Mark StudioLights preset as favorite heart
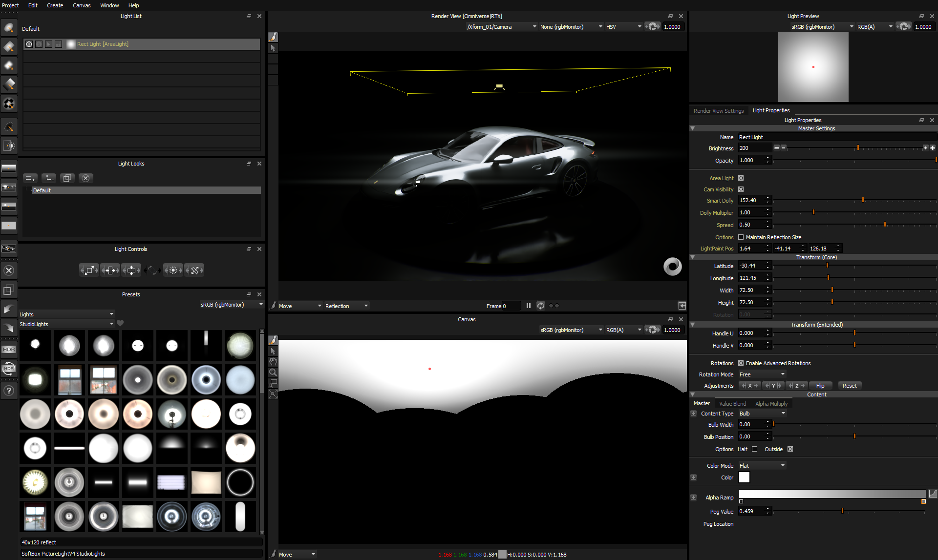 coord(120,323)
